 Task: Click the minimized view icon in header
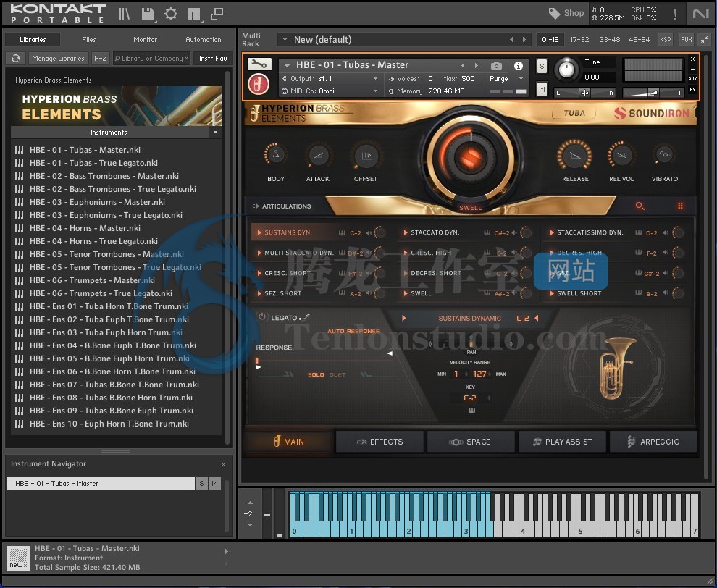point(217,14)
